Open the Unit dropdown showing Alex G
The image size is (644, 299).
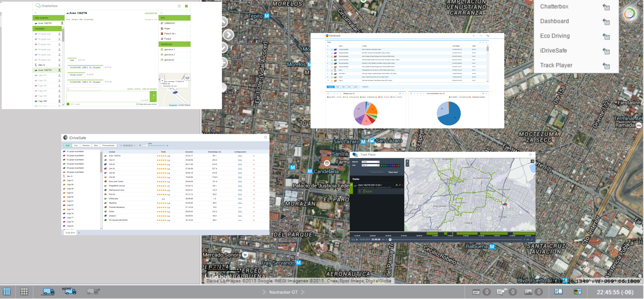coord(370,165)
